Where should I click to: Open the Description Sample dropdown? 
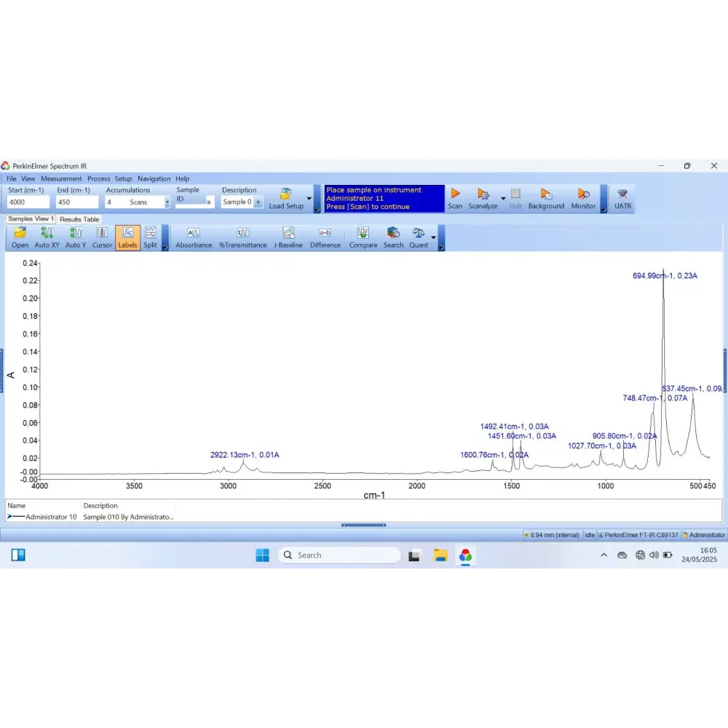(258, 202)
